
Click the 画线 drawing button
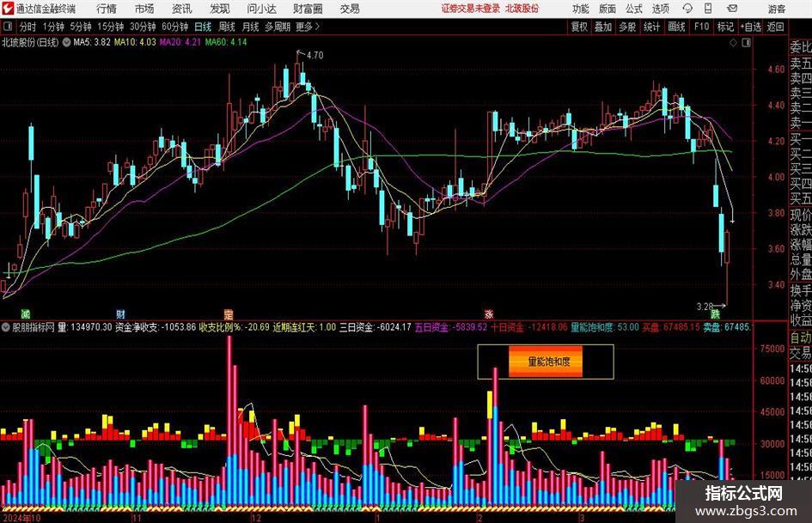tap(676, 27)
